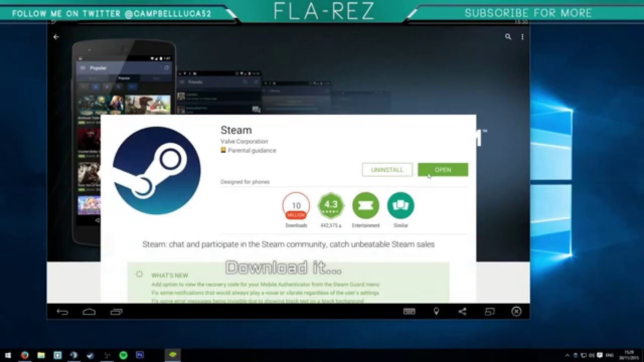This screenshot has height=362, width=644.
Task: Open the taskbar clock and date
Action: tap(629, 355)
